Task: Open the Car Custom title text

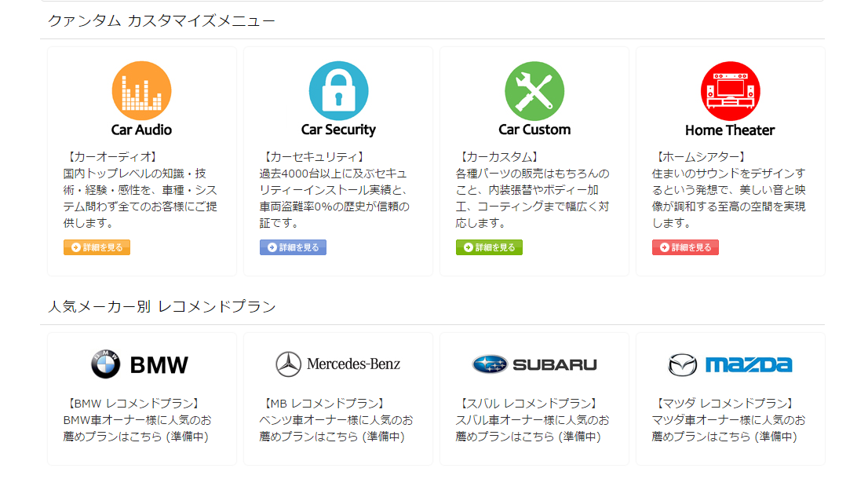Action: pyautogui.click(x=534, y=130)
